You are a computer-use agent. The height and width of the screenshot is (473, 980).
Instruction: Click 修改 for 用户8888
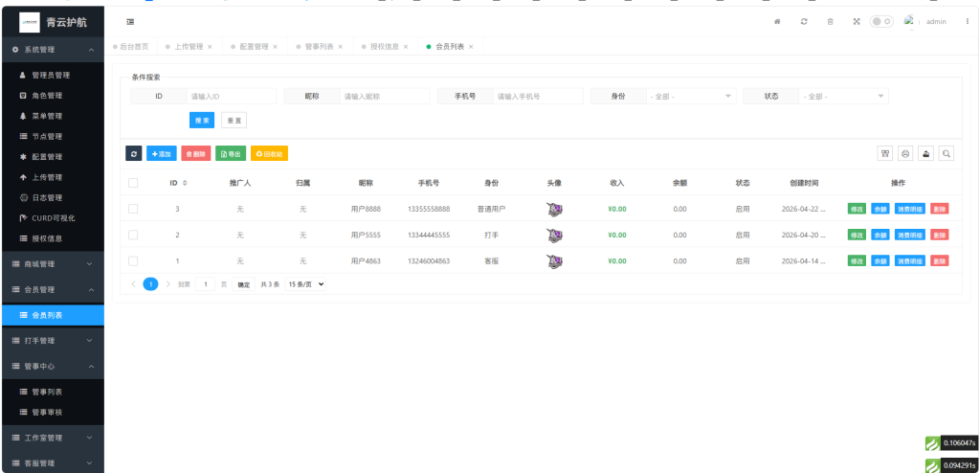[x=857, y=209]
